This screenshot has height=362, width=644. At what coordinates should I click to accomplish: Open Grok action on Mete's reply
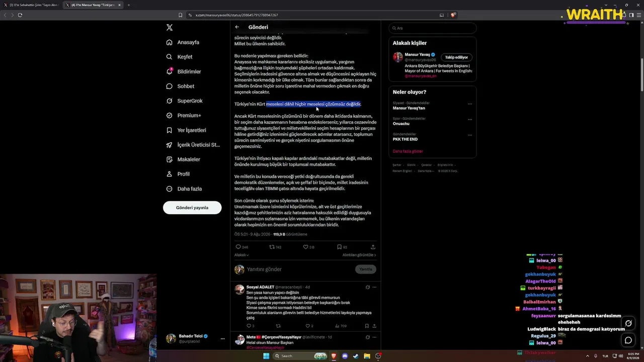368,337
